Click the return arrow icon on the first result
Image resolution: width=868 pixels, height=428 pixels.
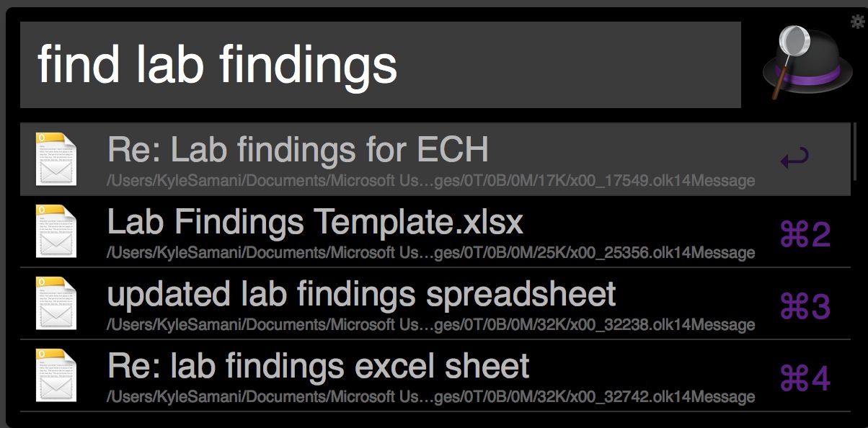794,159
